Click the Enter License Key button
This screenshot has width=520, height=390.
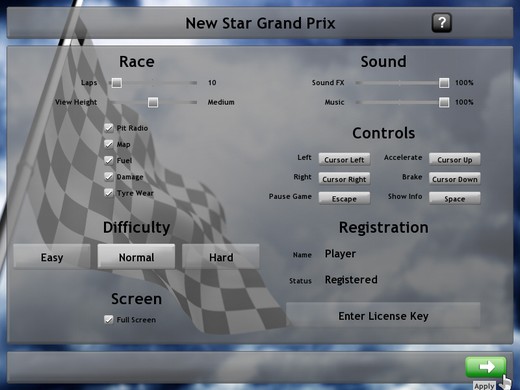[x=383, y=316]
